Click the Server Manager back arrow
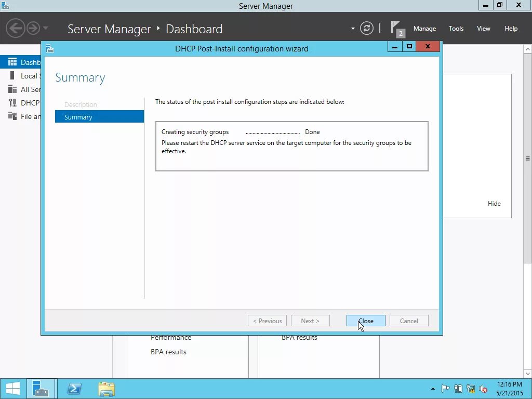Screen dimensions: 532x399 tap(16, 28)
